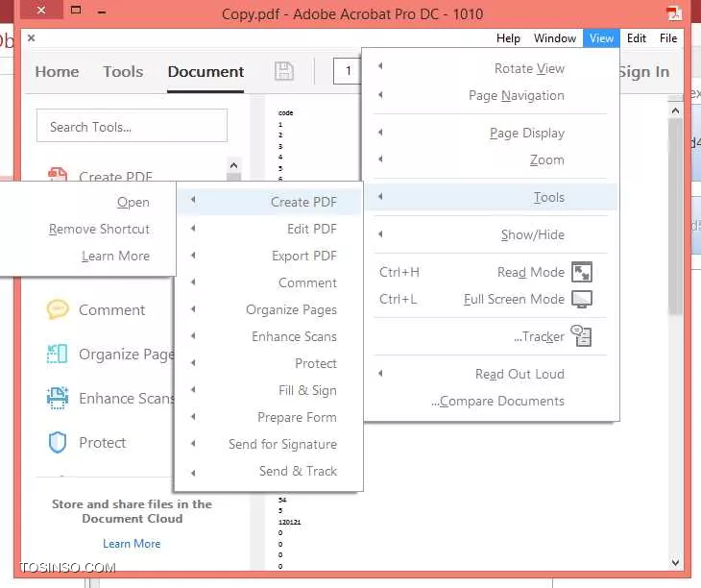Click the Read Mode icon
Viewport: 701px width, 588px height.
[582, 272]
